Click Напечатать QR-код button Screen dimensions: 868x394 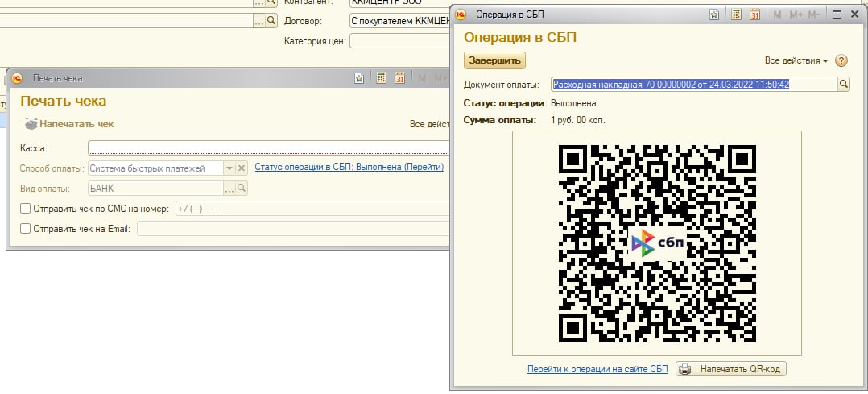click(x=731, y=369)
